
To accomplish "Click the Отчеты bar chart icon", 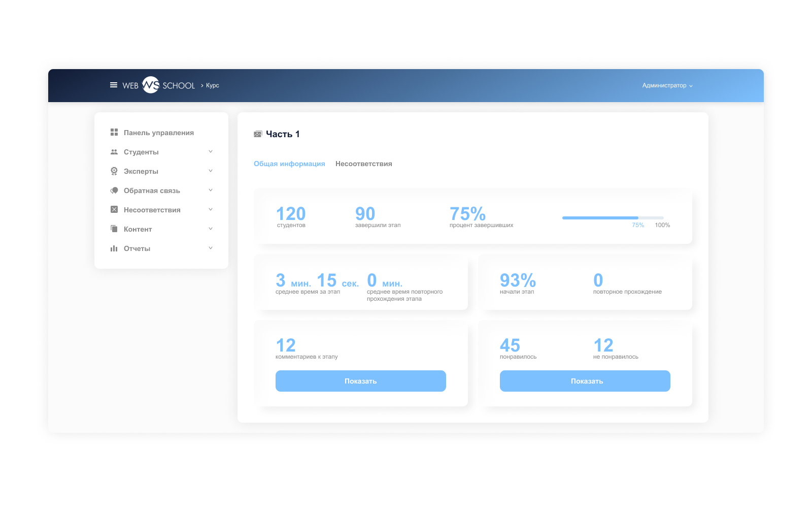I will (114, 248).
